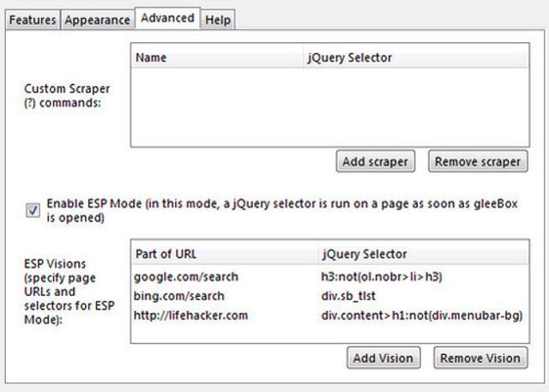Click the Add Vision button

pos(383,358)
